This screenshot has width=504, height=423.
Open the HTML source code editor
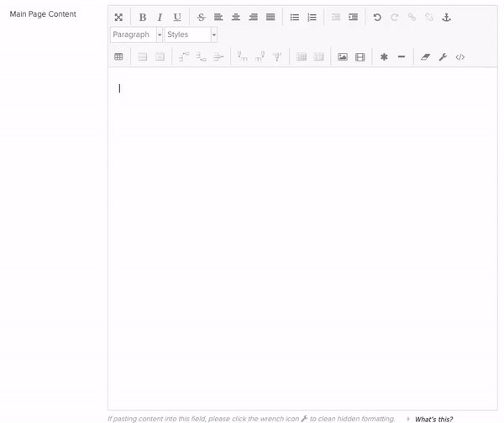pos(460,57)
